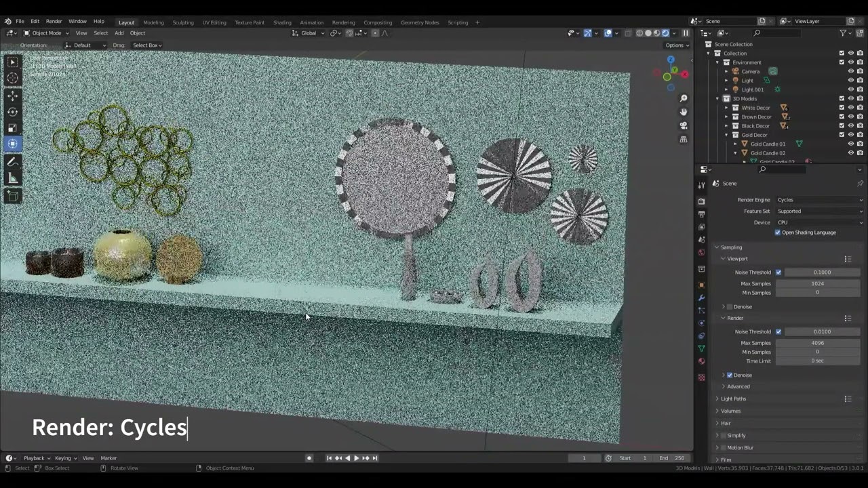This screenshot has height=488, width=868.
Task: Open the viewport Options button
Action: click(676, 45)
